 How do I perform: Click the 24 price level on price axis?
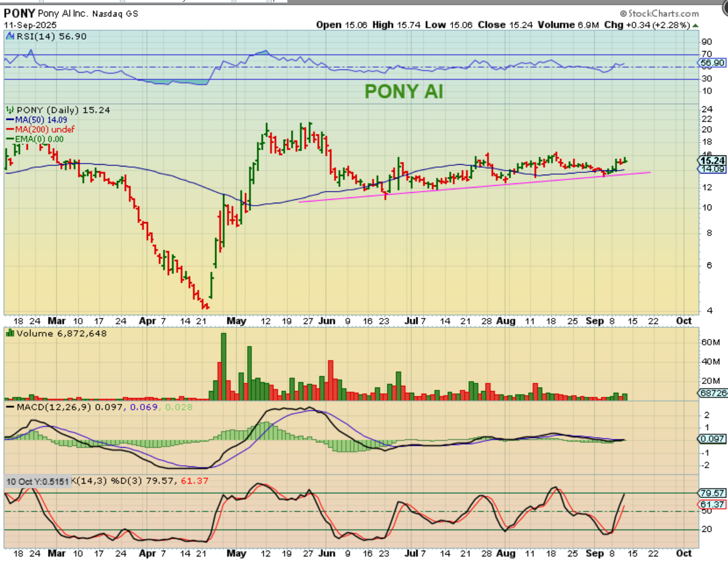[706, 109]
